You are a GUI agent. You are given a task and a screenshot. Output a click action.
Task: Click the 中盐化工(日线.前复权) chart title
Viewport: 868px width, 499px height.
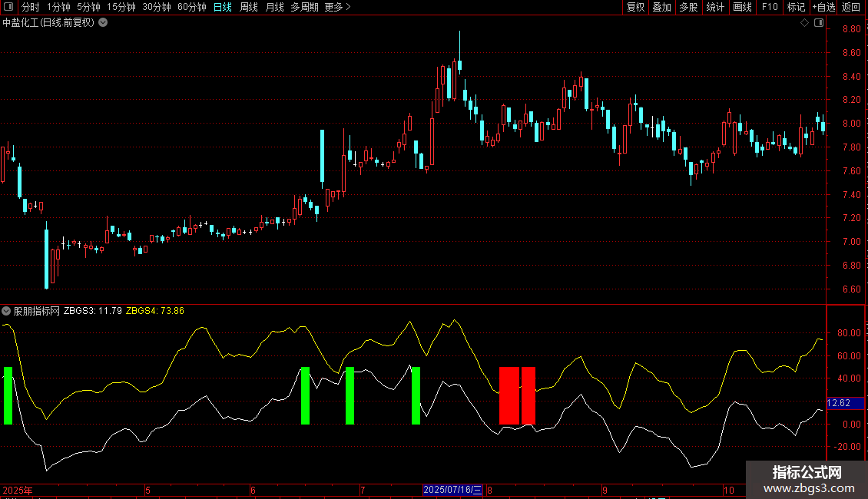[x=48, y=23]
